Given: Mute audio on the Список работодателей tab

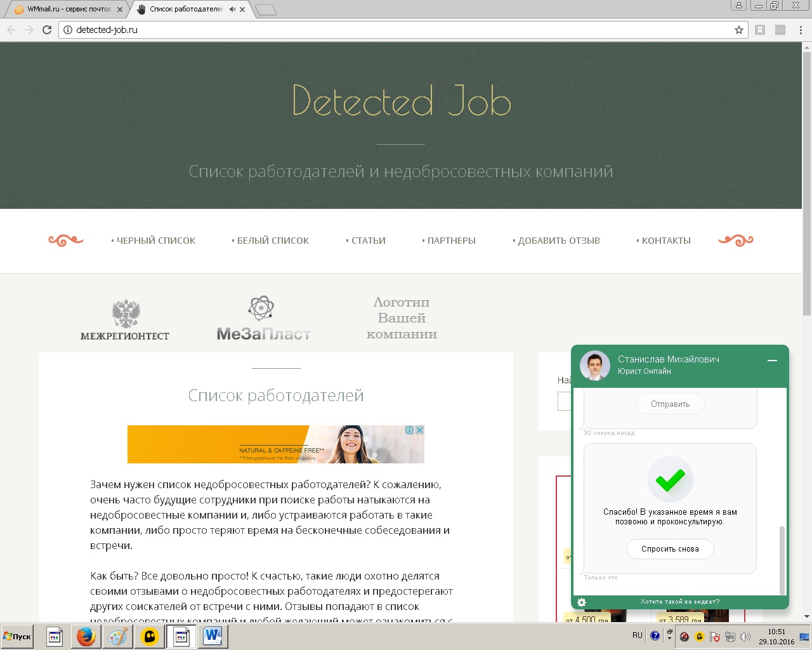Looking at the screenshot, I should pos(232,10).
